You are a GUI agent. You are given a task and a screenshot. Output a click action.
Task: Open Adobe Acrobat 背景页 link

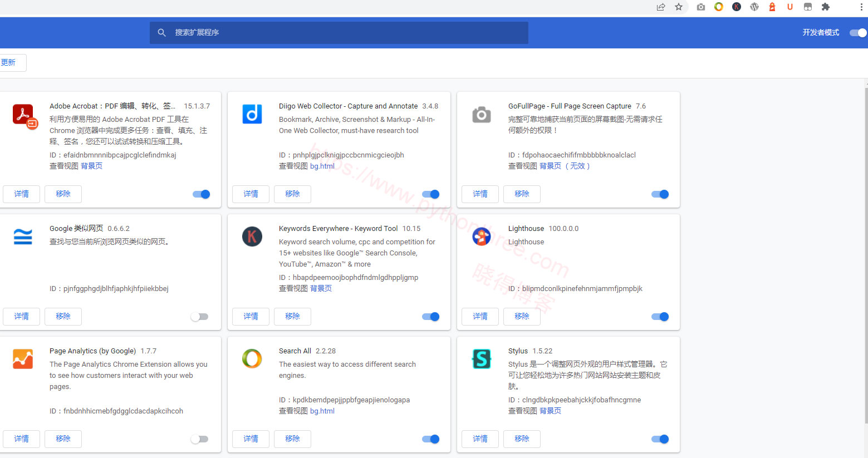[x=91, y=166]
